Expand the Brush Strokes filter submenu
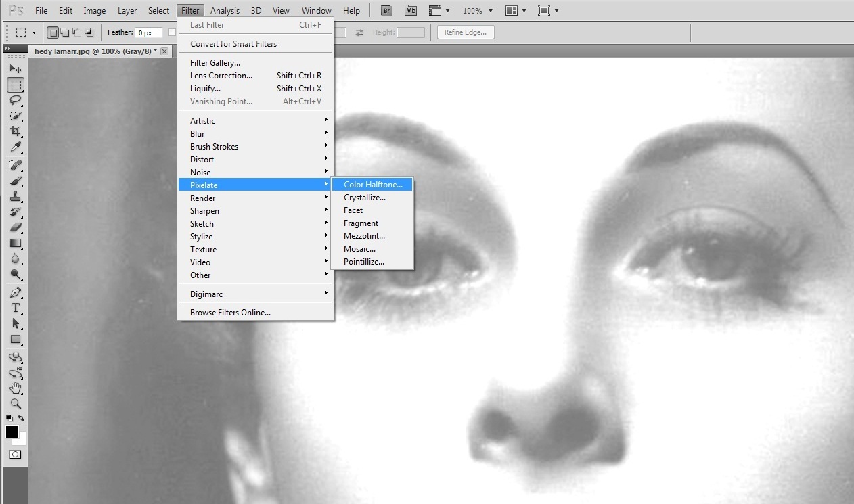 [x=256, y=147]
